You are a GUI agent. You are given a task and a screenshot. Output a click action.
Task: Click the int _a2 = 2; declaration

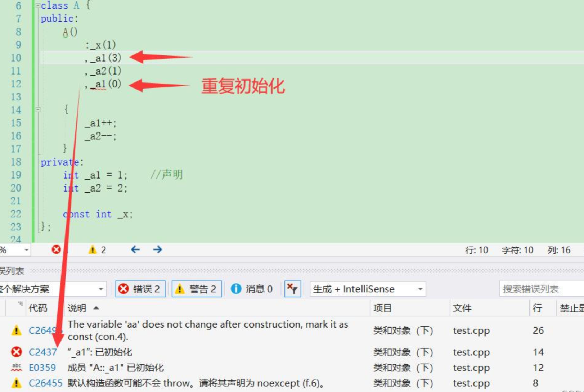point(95,188)
